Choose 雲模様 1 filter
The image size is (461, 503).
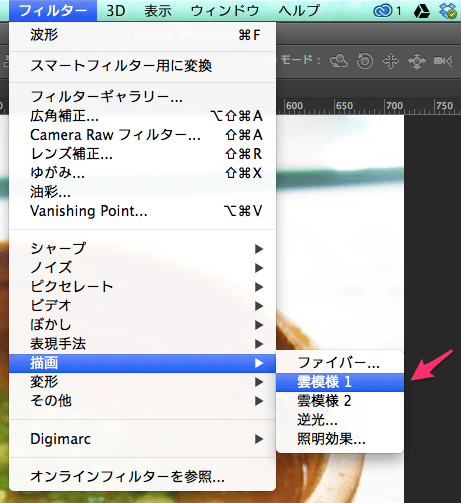tap(340, 382)
